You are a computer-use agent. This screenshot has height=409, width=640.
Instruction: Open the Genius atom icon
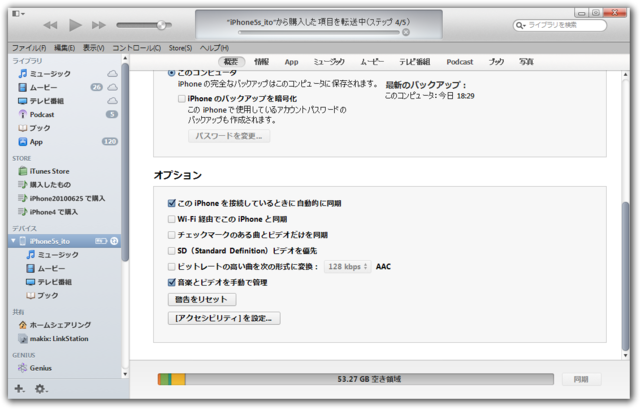coord(22,368)
